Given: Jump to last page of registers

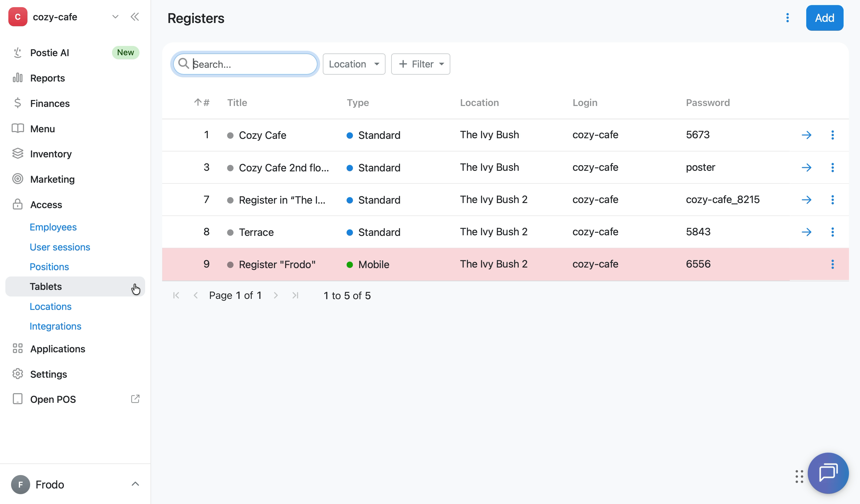Looking at the screenshot, I should tap(296, 296).
